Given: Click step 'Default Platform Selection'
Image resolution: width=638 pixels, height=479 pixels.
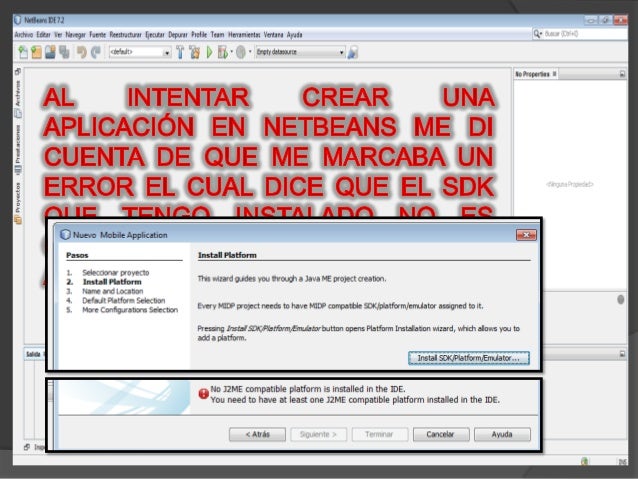Looking at the screenshot, I should pos(124,300).
